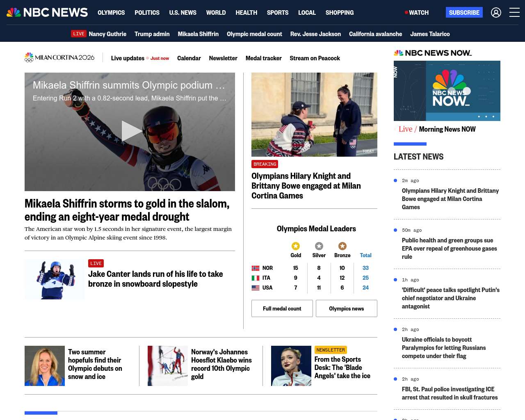Go to the Health section
This screenshot has width=525, height=420.
[x=246, y=13]
